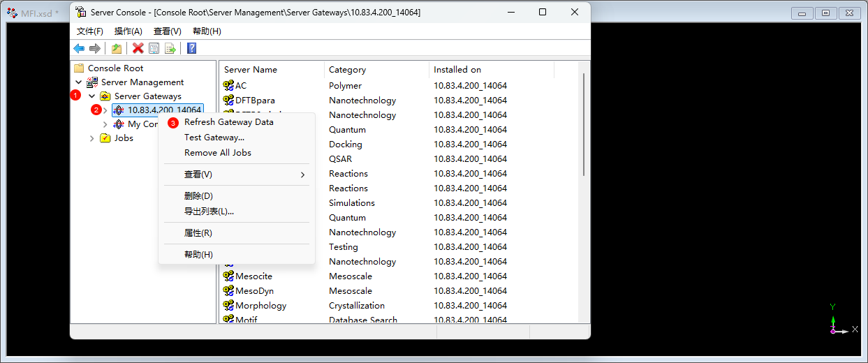Choose Remove All Jobs menu entry
The width and height of the screenshot is (868, 363).
point(217,153)
